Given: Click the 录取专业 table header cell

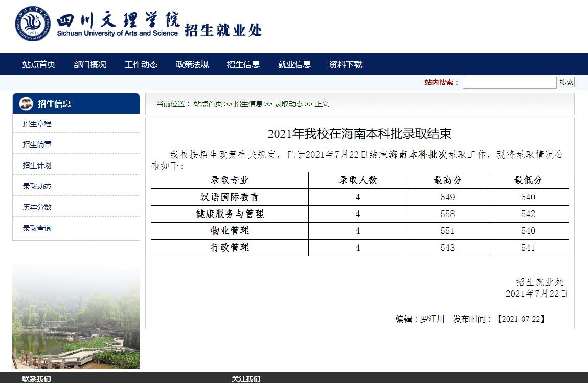Looking at the screenshot, I should pos(230,180).
